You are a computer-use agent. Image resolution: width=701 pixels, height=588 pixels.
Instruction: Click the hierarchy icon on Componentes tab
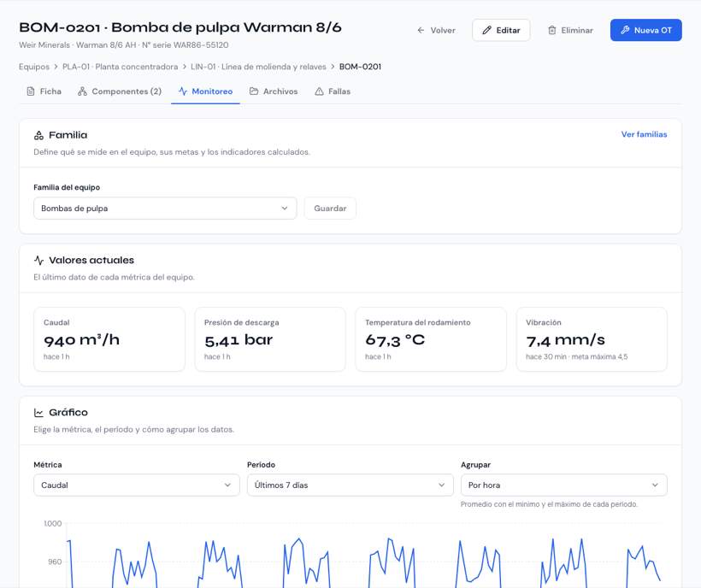click(82, 91)
